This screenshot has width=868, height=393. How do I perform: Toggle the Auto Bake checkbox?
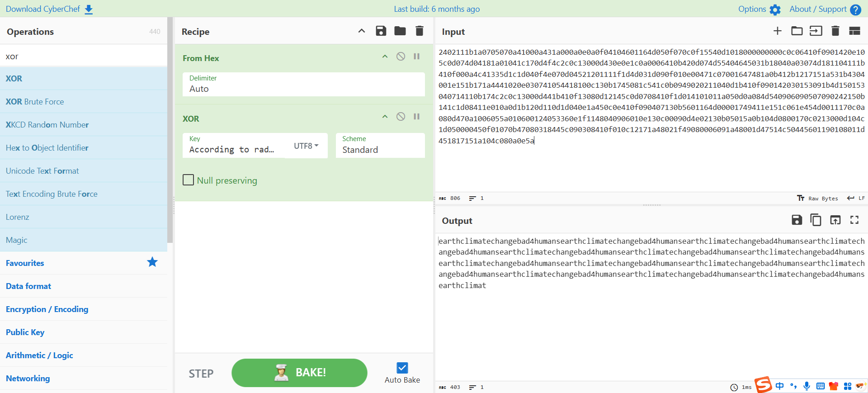402,368
